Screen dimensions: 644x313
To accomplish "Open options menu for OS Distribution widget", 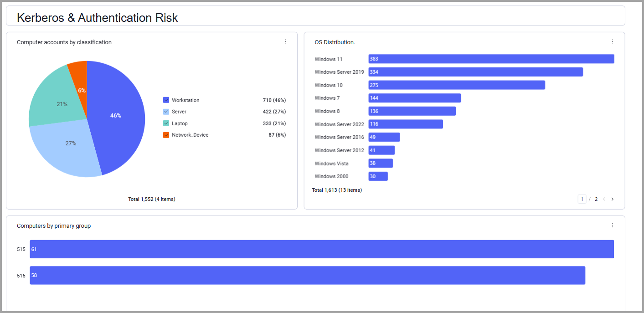I will pos(612,41).
